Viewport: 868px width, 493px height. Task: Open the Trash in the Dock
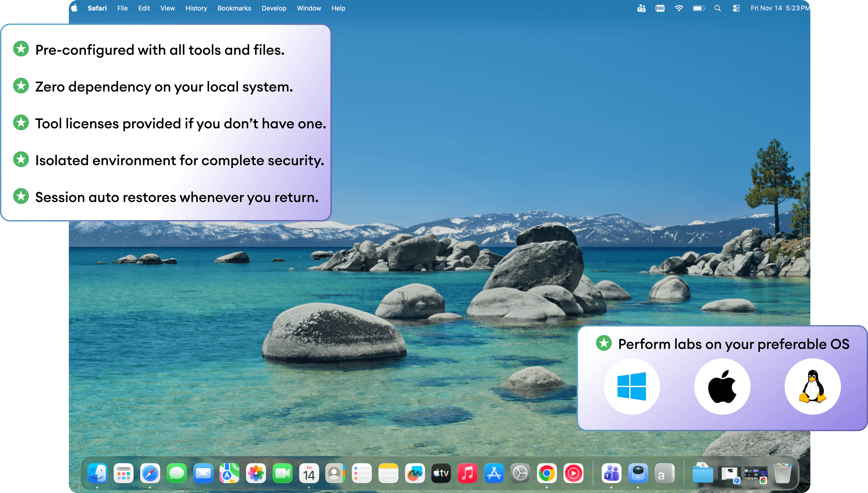click(782, 473)
